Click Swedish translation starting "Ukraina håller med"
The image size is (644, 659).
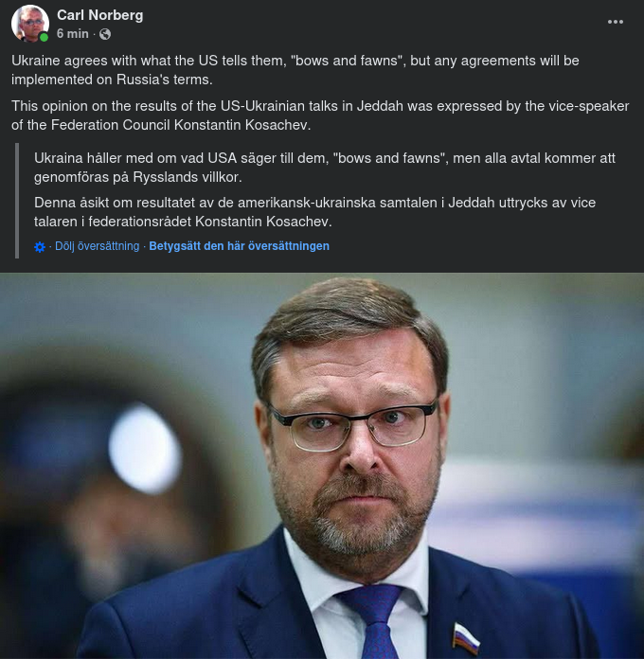(x=324, y=168)
